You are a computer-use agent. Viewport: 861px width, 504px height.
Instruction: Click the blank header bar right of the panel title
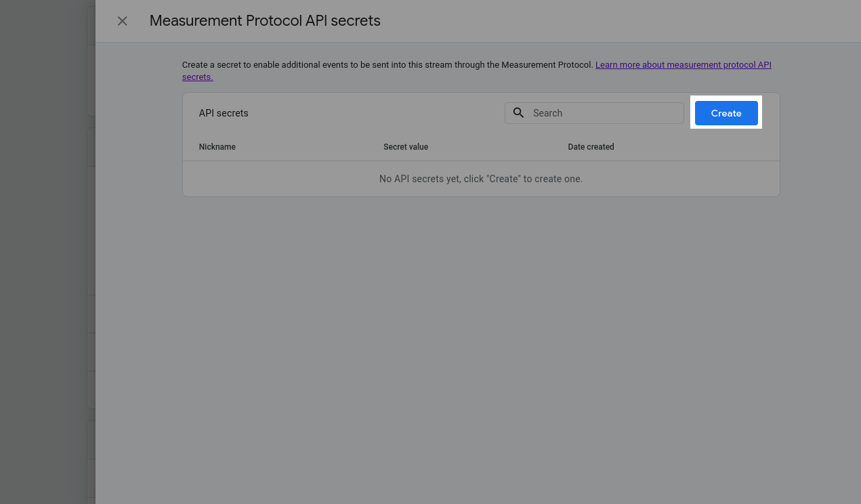point(610,21)
